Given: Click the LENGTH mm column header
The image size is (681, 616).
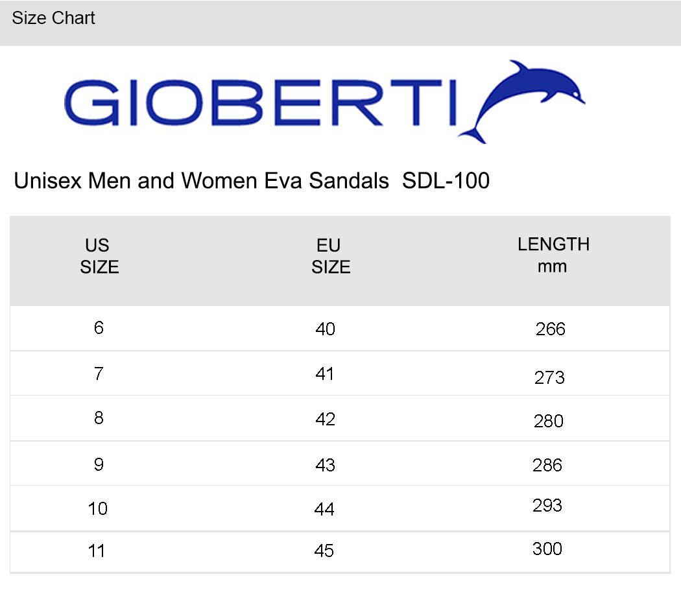Looking at the screenshot, I should pyautogui.click(x=553, y=255).
